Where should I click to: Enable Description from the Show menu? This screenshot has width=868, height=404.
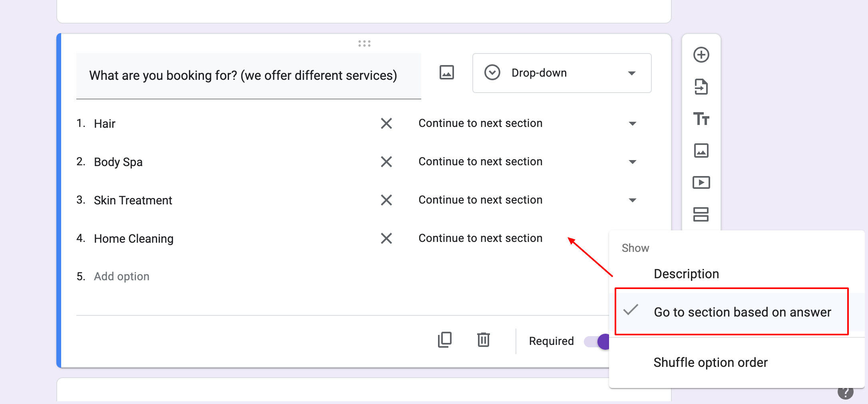tap(686, 273)
